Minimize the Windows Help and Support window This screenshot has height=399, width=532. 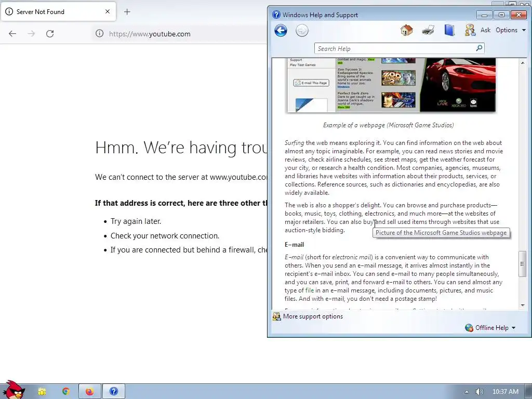click(484, 15)
